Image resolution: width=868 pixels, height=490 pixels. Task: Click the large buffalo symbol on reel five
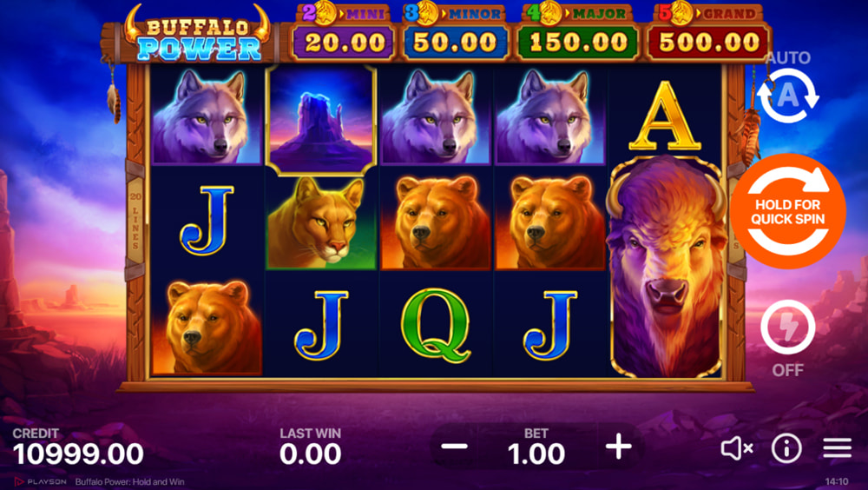[x=667, y=268]
